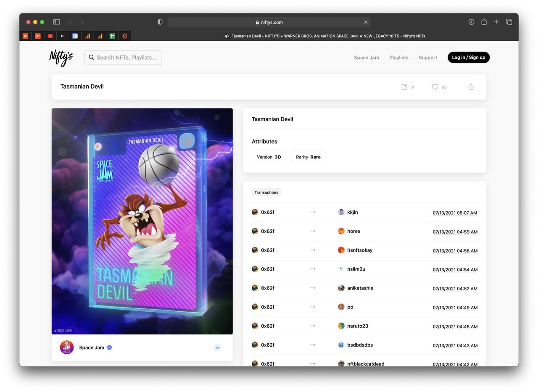
Task: Click the Tasmanian Devil NFT card image
Action: click(x=142, y=221)
